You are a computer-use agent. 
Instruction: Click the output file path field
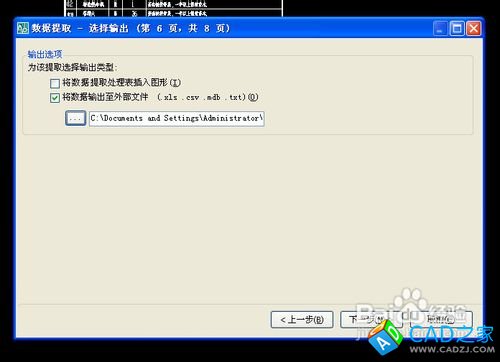tap(177, 118)
